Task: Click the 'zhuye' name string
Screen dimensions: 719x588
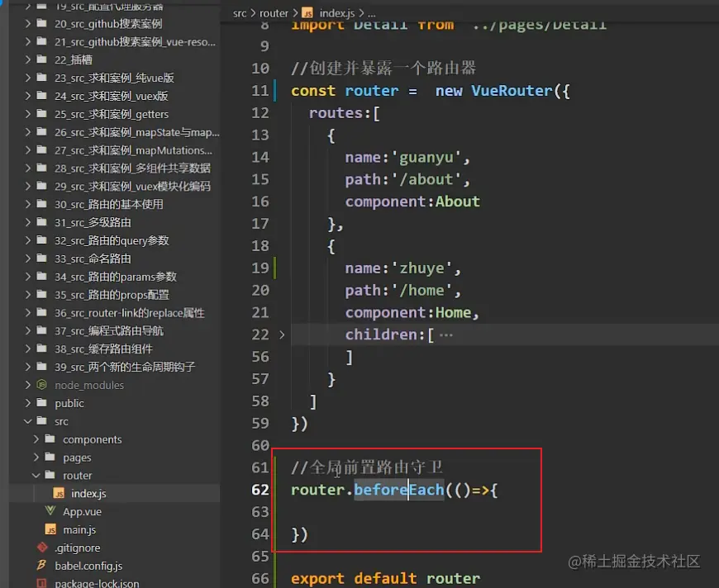Action: [x=421, y=268]
